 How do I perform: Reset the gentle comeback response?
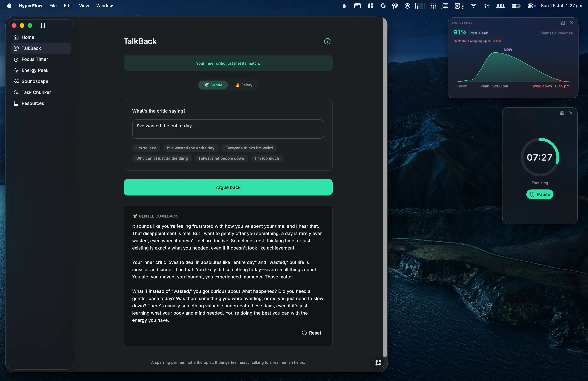point(311,333)
